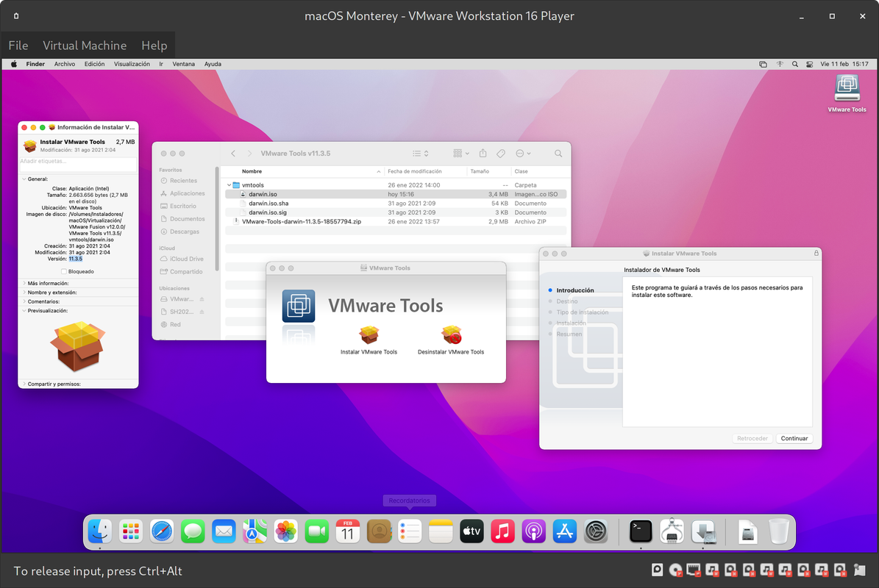Image resolution: width=879 pixels, height=588 pixels.
Task: Open the VMware message log icon
Action: pos(859,570)
